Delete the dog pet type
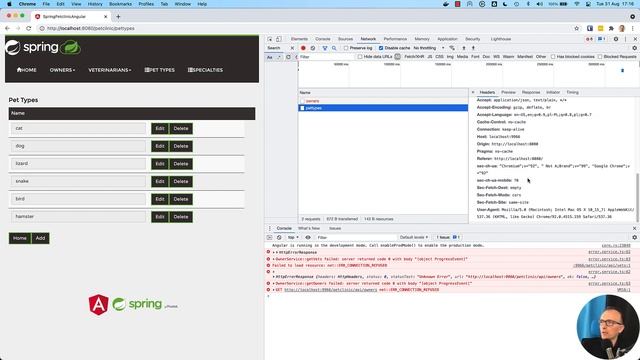This screenshot has height=360, width=640. (181, 146)
